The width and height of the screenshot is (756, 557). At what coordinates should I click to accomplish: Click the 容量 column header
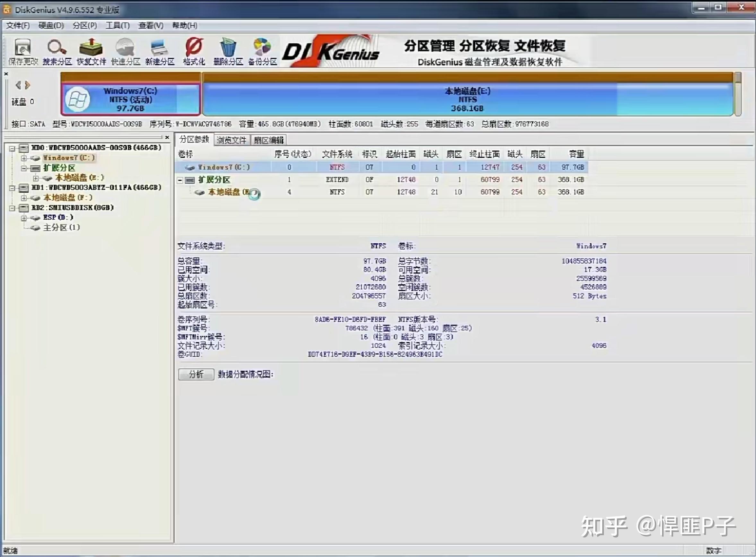(576, 154)
